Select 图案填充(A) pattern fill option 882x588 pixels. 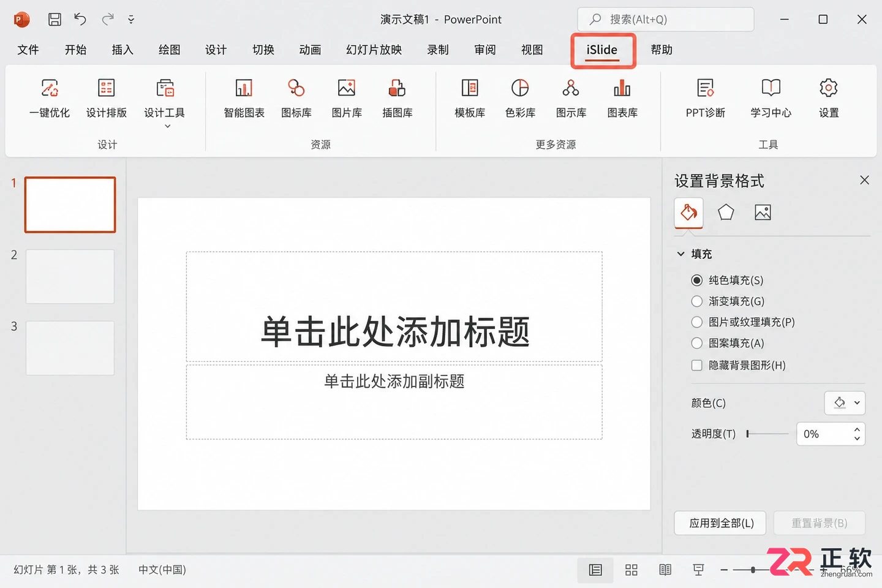(x=728, y=343)
